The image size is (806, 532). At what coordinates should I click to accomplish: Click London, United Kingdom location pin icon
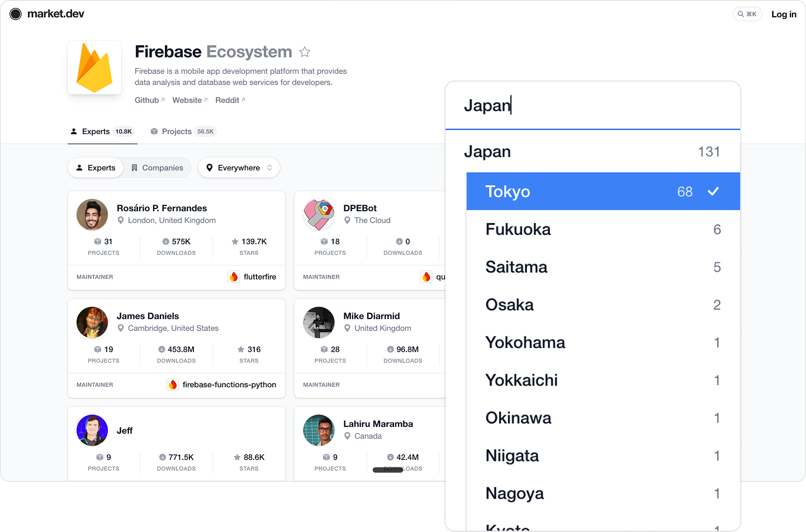click(121, 220)
